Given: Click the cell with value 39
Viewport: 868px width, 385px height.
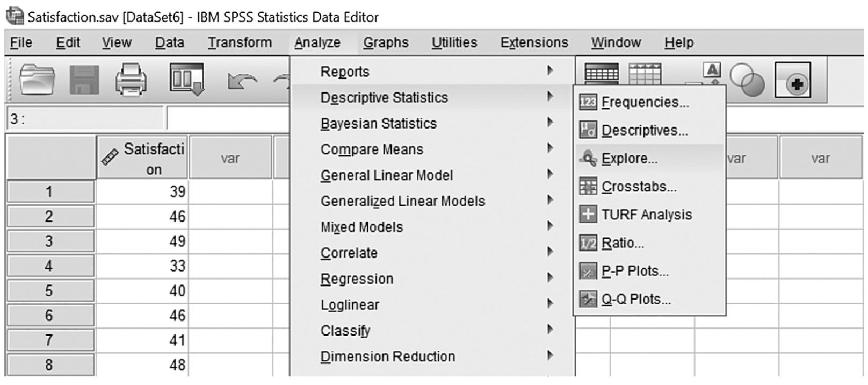Looking at the screenshot, I should tap(142, 191).
